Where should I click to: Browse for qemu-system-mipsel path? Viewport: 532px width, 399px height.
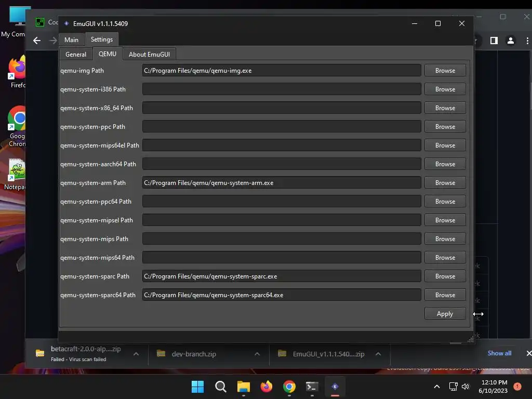(x=445, y=220)
